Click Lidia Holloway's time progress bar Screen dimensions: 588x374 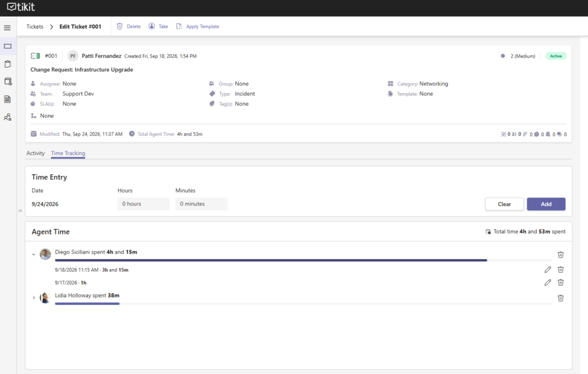click(x=303, y=303)
